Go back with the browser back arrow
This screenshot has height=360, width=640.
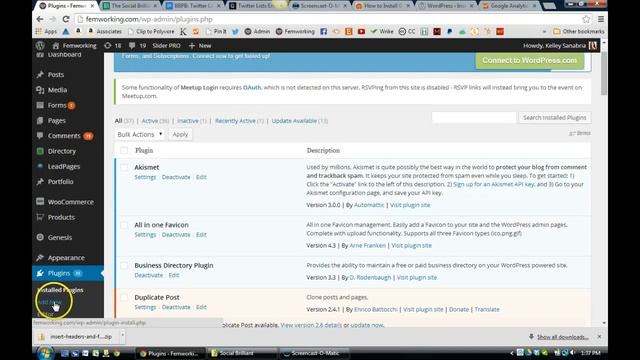[x=40, y=19]
